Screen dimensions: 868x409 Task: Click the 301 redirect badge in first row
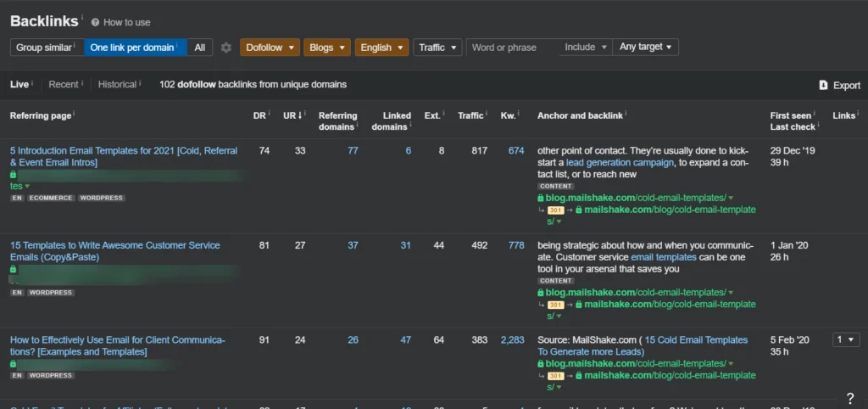click(555, 210)
